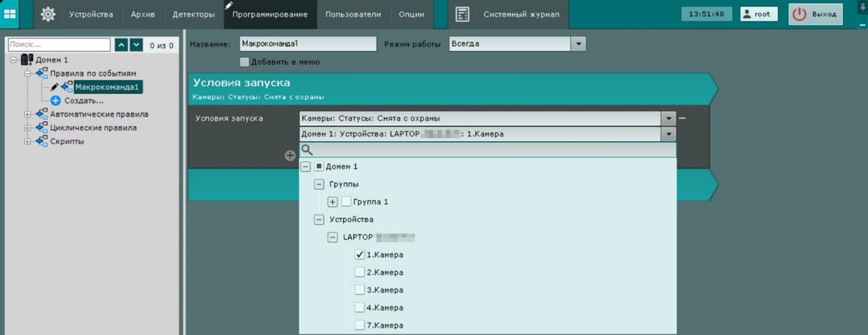This screenshot has width=868, height=335.
Task: Switch to the Детекторы tab
Action: pyautogui.click(x=194, y=14)
